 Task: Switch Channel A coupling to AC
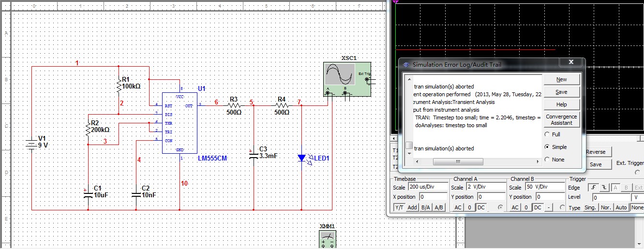click(458, 207)
